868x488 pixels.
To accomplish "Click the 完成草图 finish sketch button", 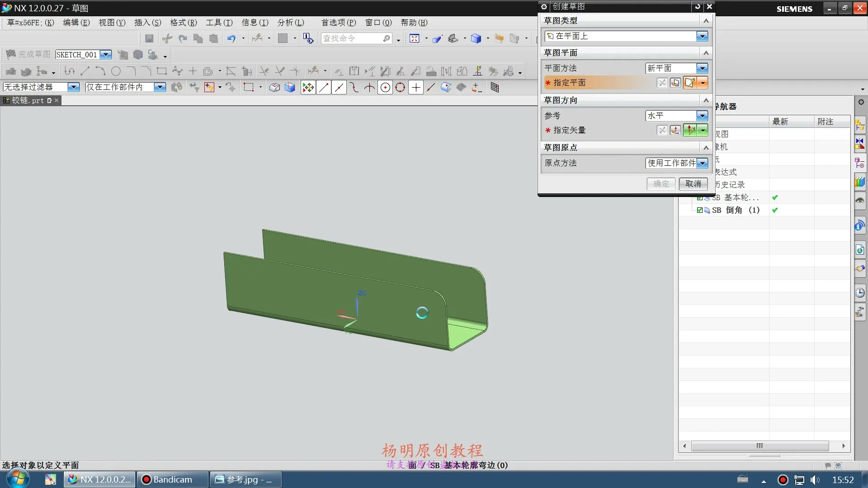I will coord(28,55).
